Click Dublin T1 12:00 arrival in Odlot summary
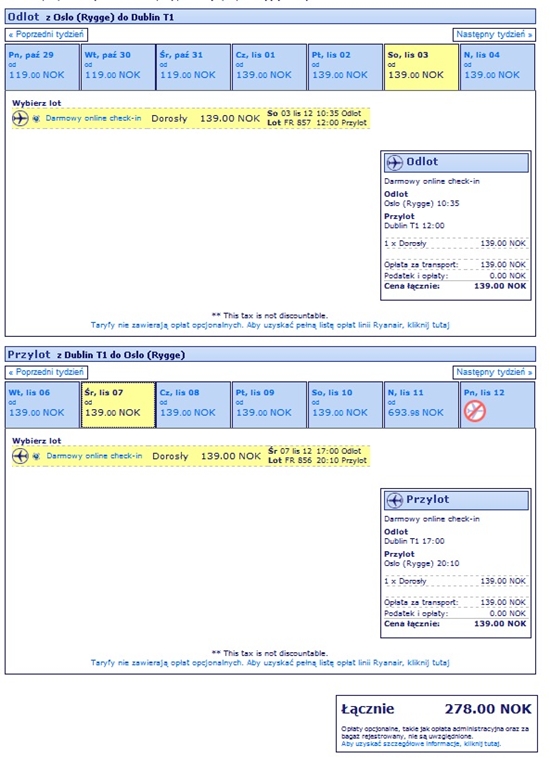This screenshot has width=550, height=758. [414, 226]
